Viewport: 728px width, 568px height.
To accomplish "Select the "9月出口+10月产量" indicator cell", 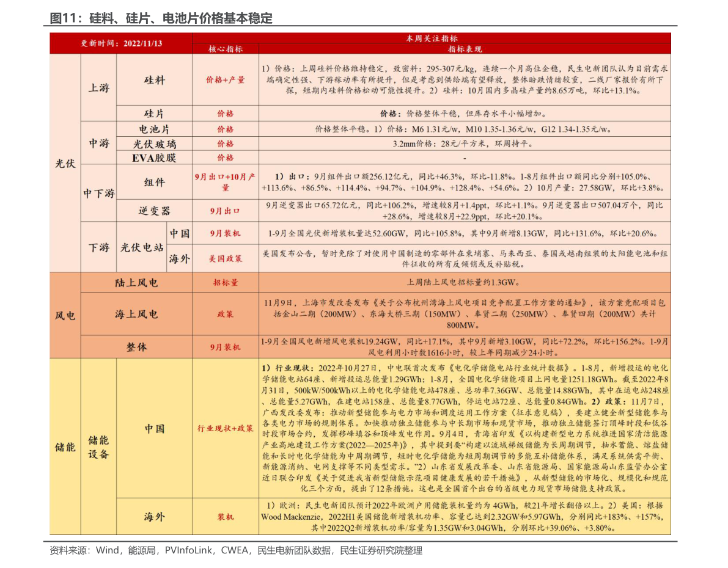I will point(225,183).
